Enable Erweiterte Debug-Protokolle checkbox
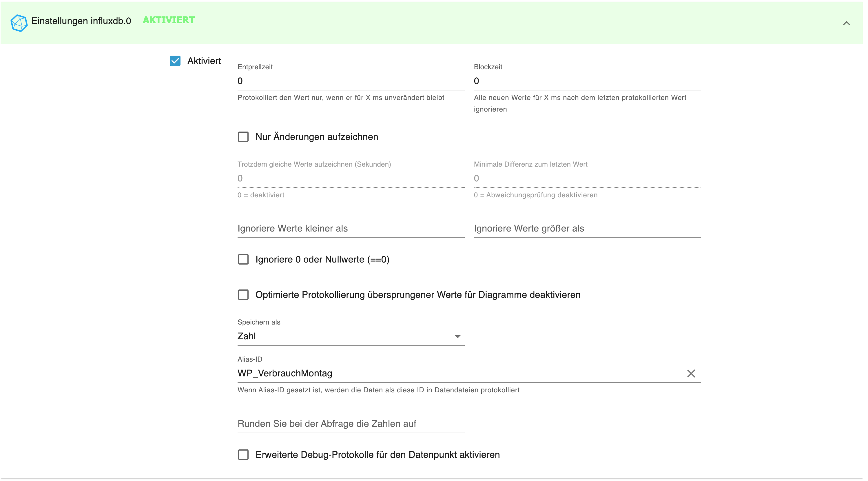 click(x=243, y=455)
